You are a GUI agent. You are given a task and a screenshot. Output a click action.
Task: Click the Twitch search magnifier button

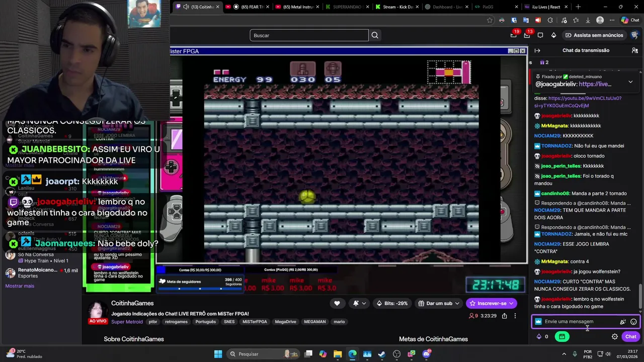tap(375, 35)
